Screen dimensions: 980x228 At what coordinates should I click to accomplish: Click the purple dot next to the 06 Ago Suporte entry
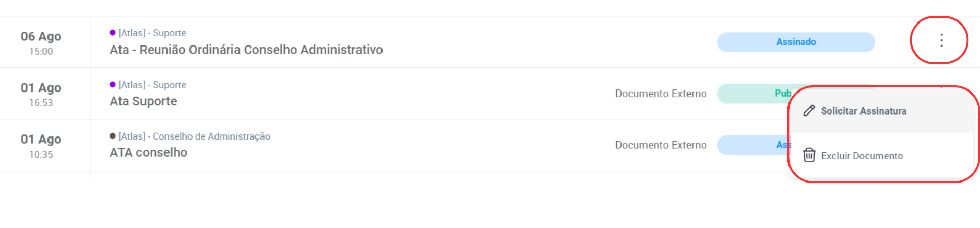[113, 33]
